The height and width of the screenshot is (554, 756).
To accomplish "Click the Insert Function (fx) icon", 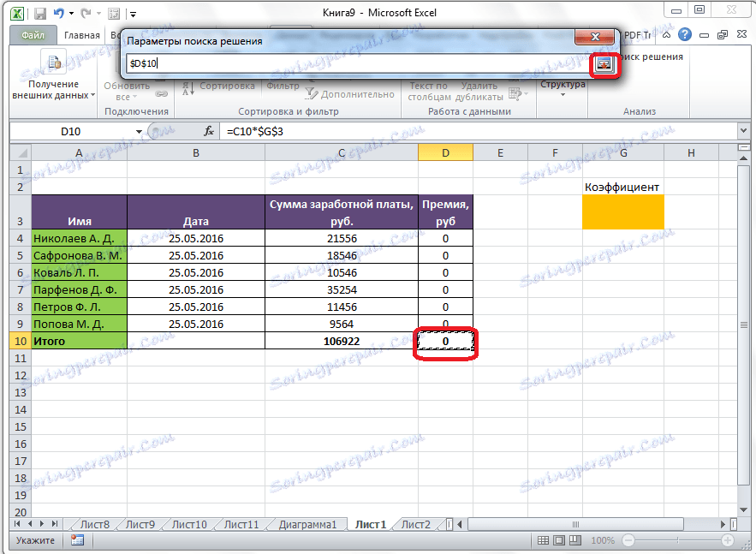I will pyautogui.click(x=211, y=133).
